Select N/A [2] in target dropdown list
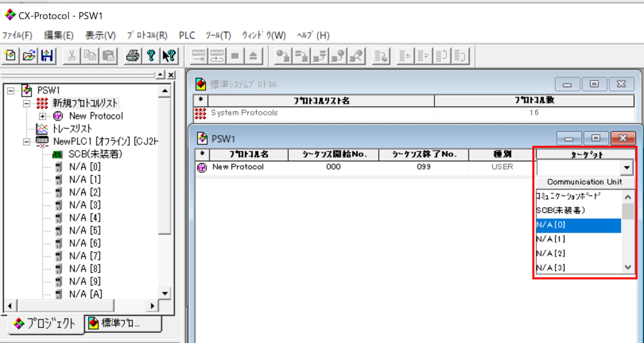 point(578,253)
